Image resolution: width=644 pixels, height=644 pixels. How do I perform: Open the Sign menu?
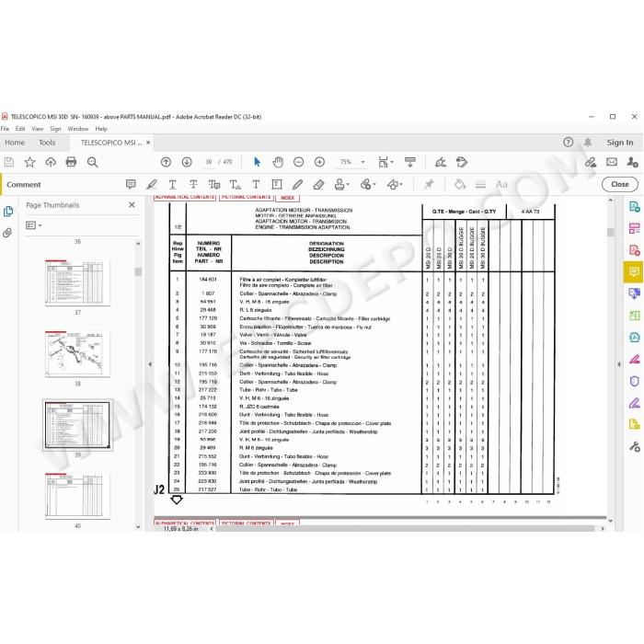(55, 129)
